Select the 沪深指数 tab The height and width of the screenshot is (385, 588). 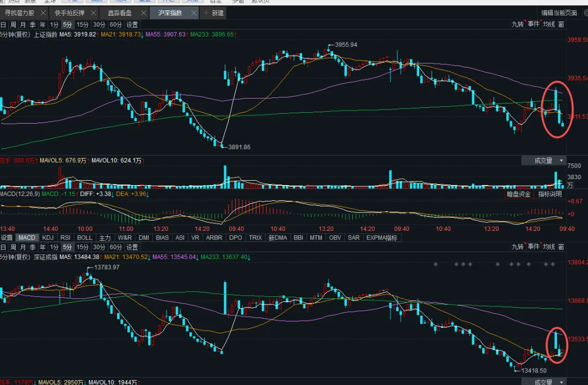point(170,13)
